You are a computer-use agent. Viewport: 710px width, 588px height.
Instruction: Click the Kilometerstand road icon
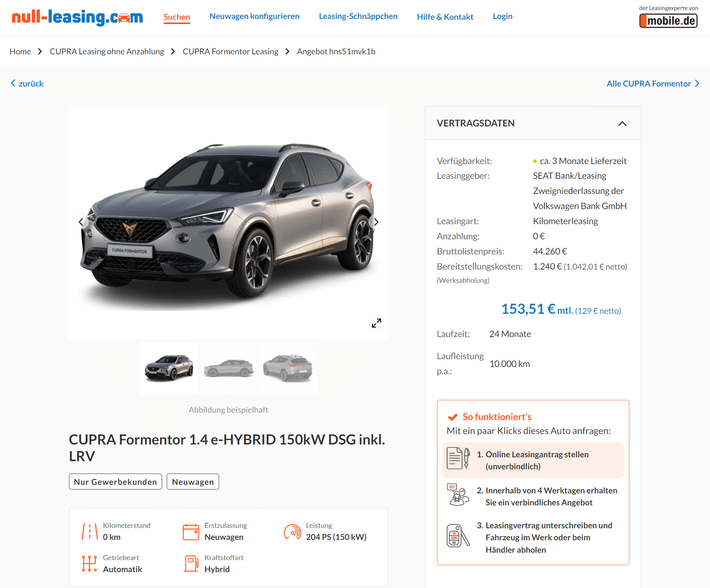(x=90, y=531)
